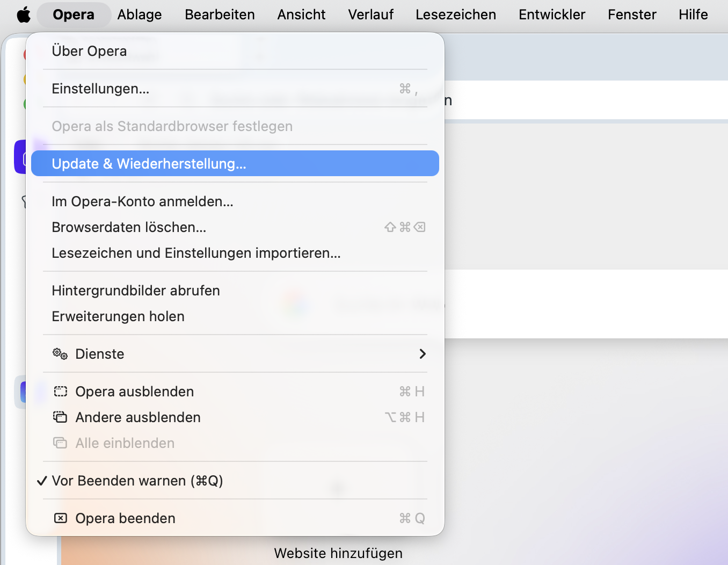Expand the Dienste submenu arrow
The width and height of the screenshot is (728, 565).
(423, 354)
